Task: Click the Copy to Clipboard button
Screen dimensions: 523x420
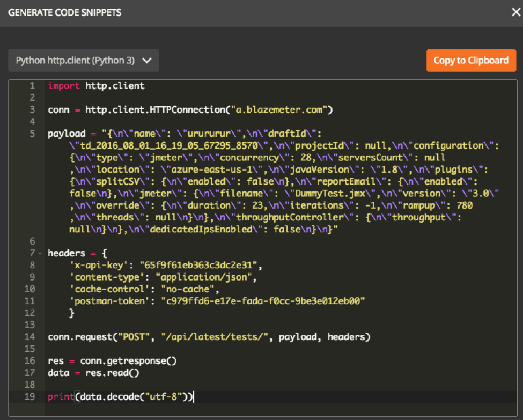Action: [471, 61]
